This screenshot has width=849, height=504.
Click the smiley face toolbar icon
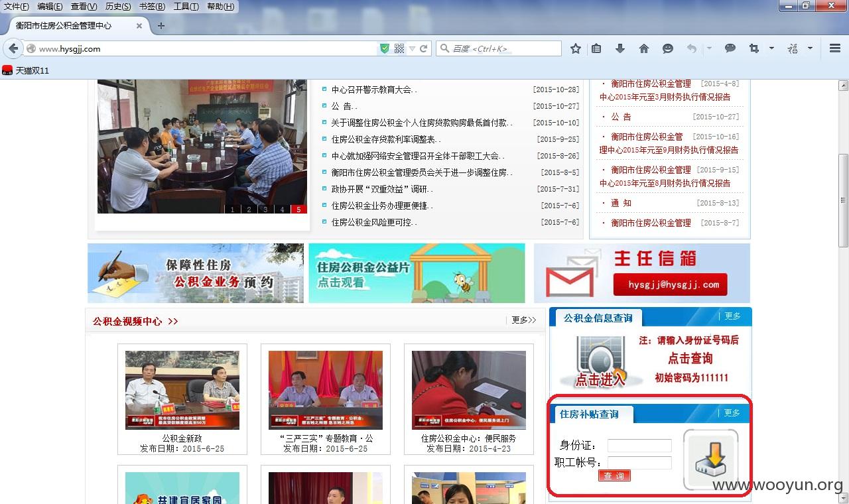point(668,48)
